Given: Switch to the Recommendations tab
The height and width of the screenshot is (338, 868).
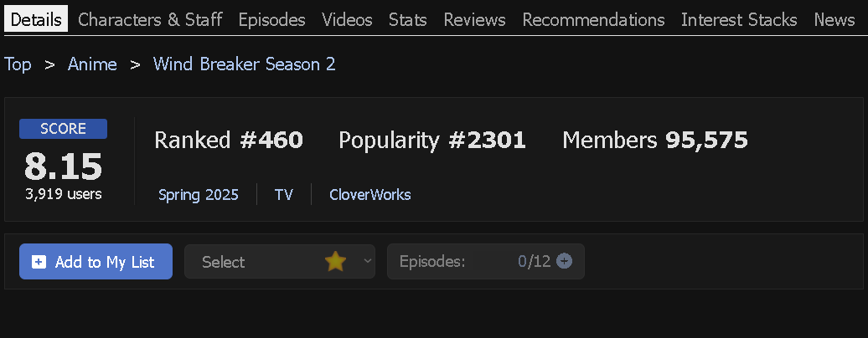Looking at the screenshot, I should coord(593,20).
